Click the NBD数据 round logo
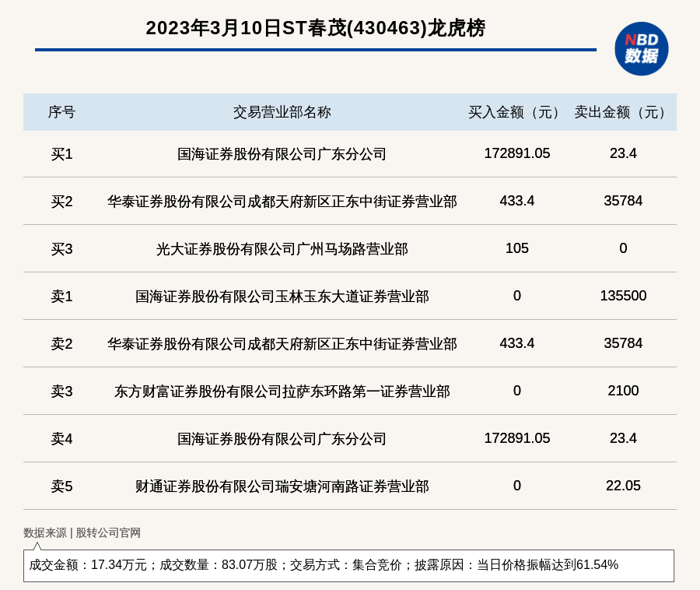This screenshot has height=590, width=700. [x=641, y=49]
